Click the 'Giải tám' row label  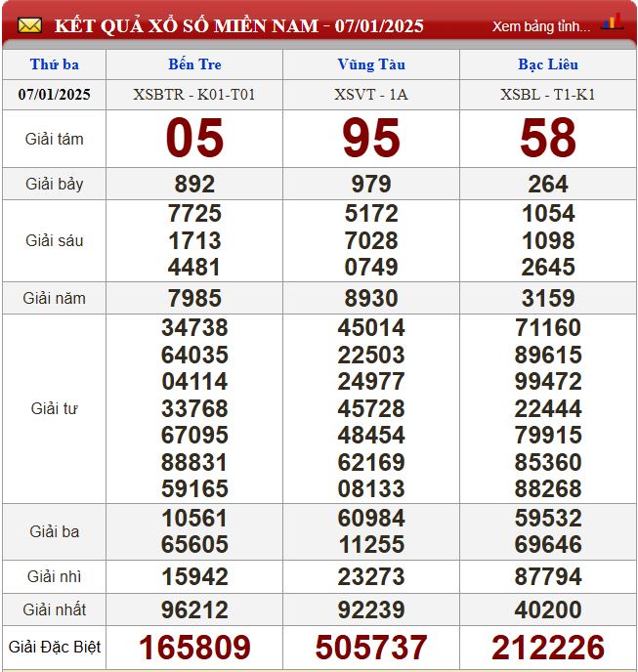pos(55,139)
